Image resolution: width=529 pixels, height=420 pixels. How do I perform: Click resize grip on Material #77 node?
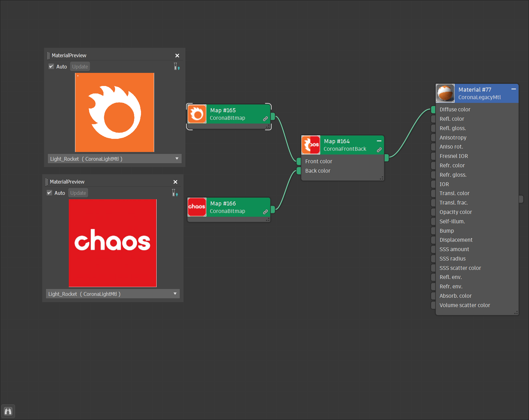pos(516,312)
